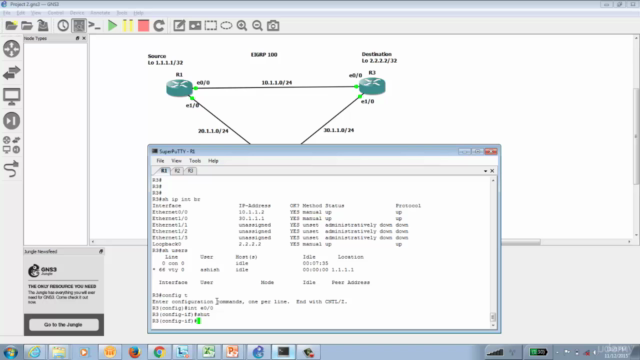The image size is (640, 360).
Task: Stop all devices with red square
Action: [143, 26]
